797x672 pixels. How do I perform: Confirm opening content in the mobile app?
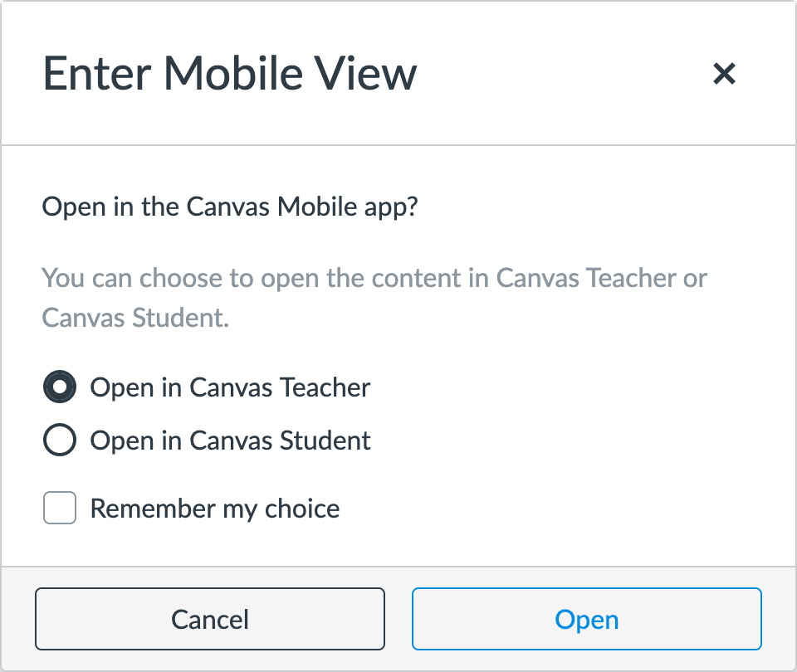[x=586, y=619]
